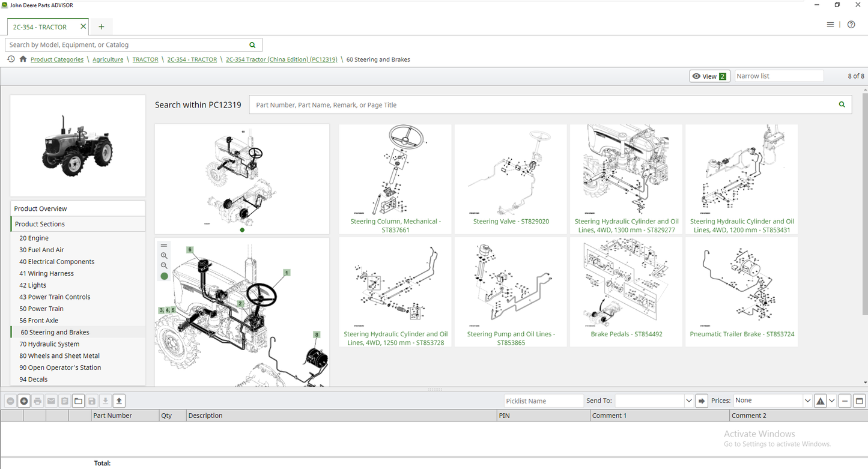Viewport: 868px width, 469px height.
Task: Toggle the View visibility eye button
Action: (709, 76)
